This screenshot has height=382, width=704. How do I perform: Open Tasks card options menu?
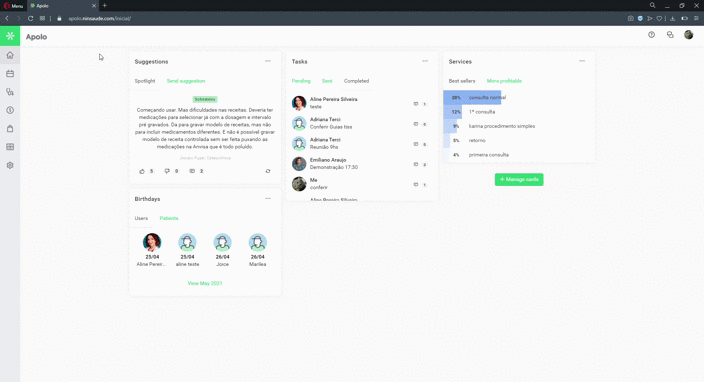pos(425,61)
